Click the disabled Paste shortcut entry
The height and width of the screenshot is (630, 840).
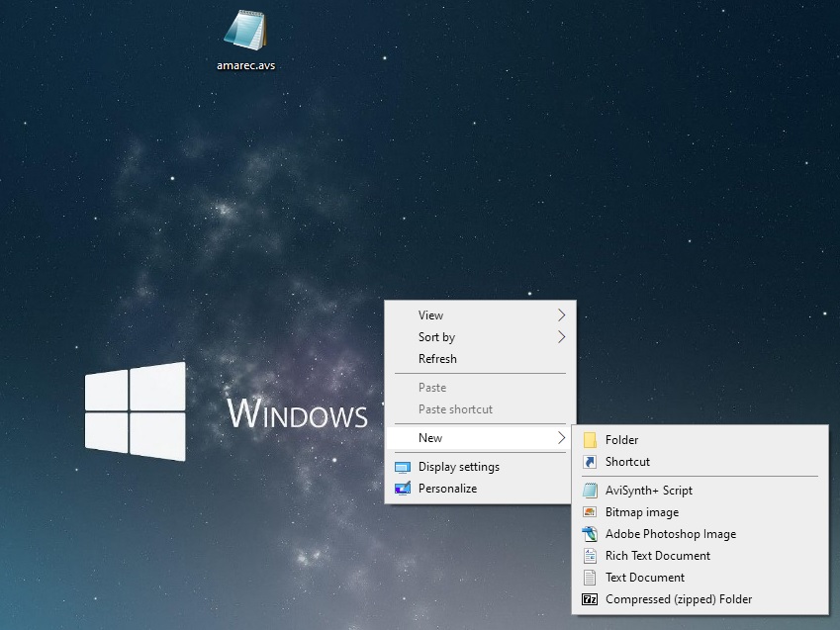(x=480, y=409)
